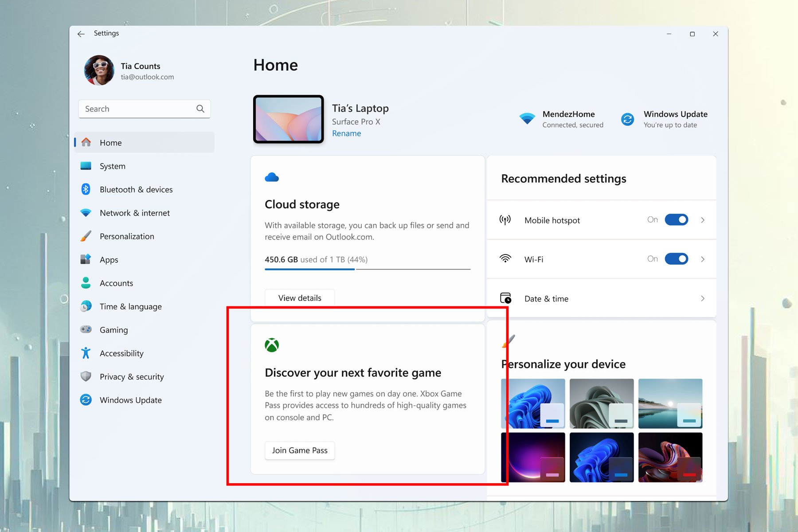Click the Search settings field

click(145, 109)
